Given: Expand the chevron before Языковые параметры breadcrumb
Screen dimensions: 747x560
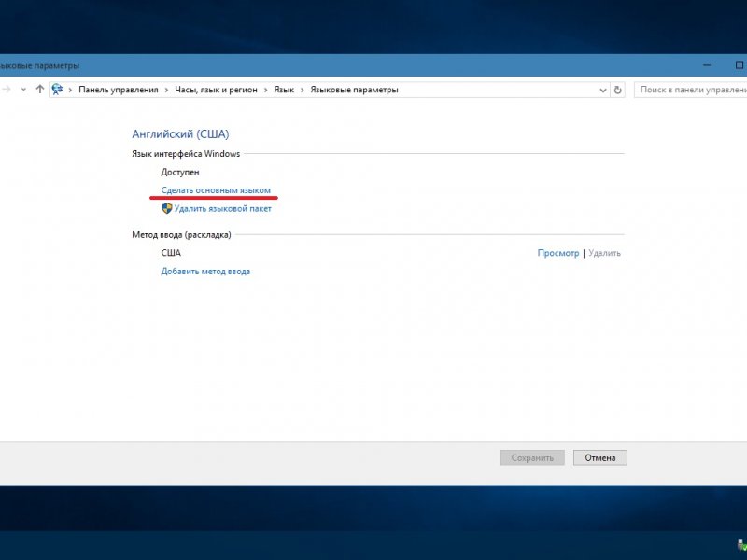Looking at the screenshot, I should [x=302, y=90].
